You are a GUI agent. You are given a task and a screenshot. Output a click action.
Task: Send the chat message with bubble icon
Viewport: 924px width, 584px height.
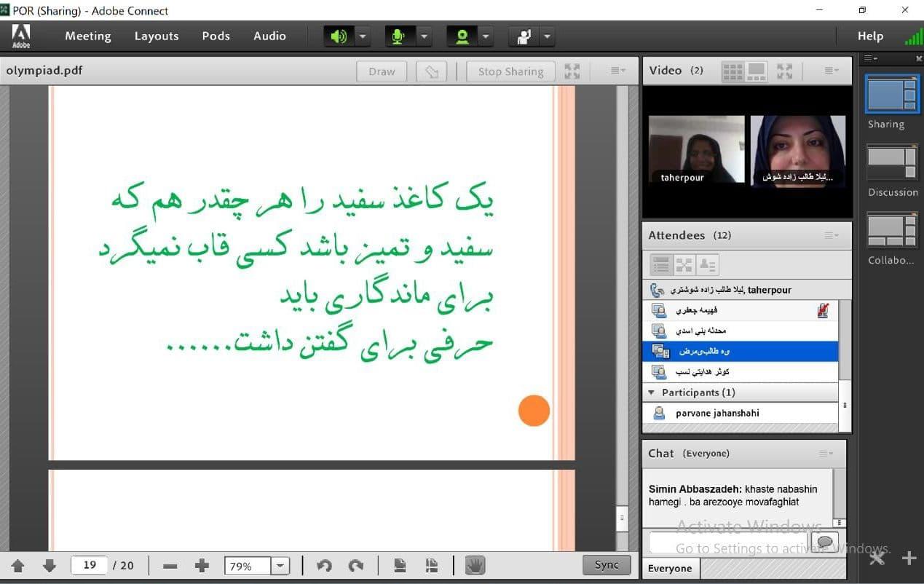click(x=824, y=542)
